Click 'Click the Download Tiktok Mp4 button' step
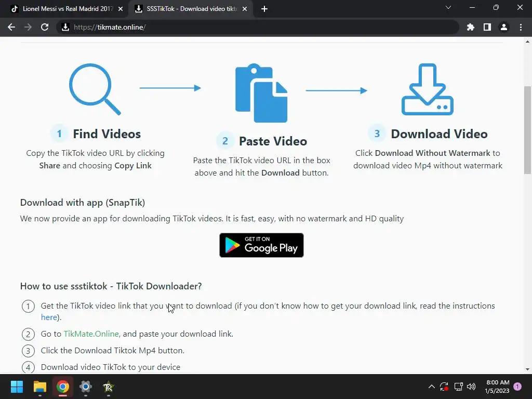 pos(113,351)
